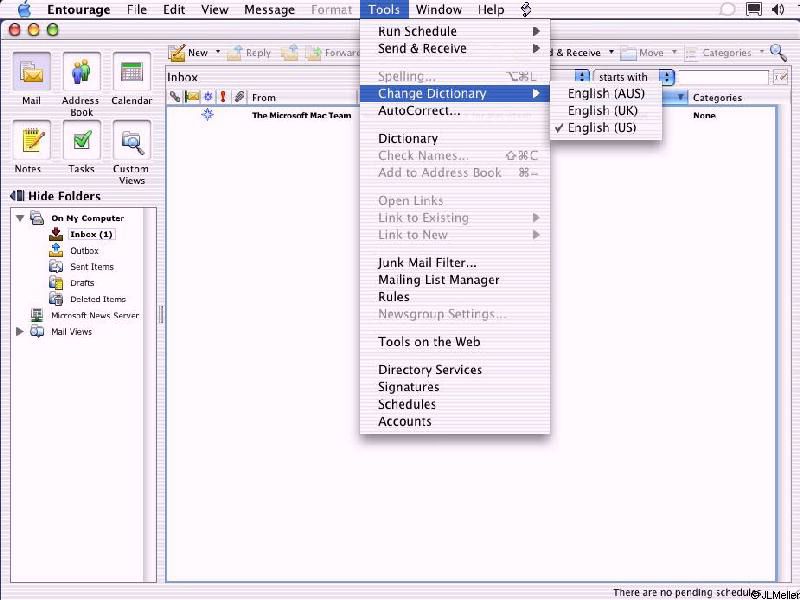
Task: Open Mailing List Manager menu item
Action: pos(455,280)
